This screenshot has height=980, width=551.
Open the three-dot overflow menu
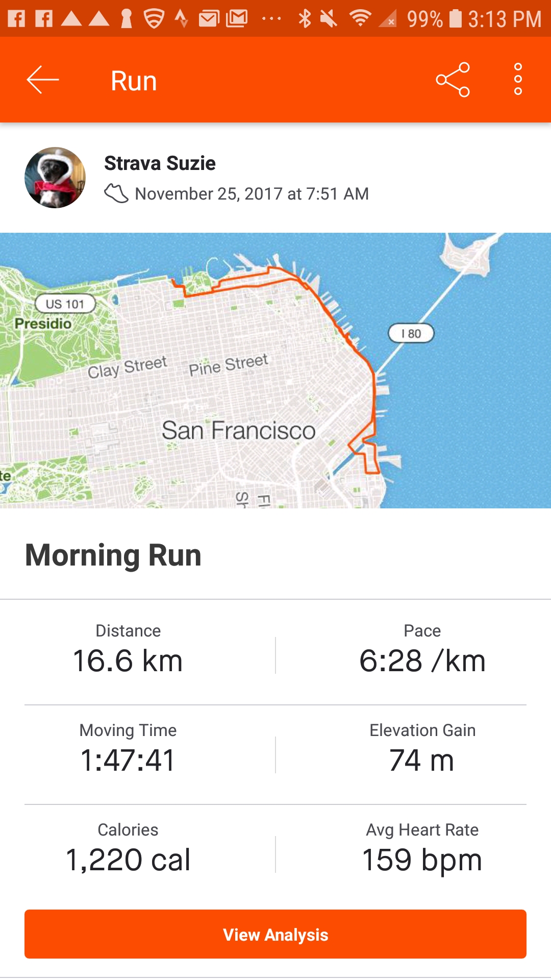(x=518, y=80)
